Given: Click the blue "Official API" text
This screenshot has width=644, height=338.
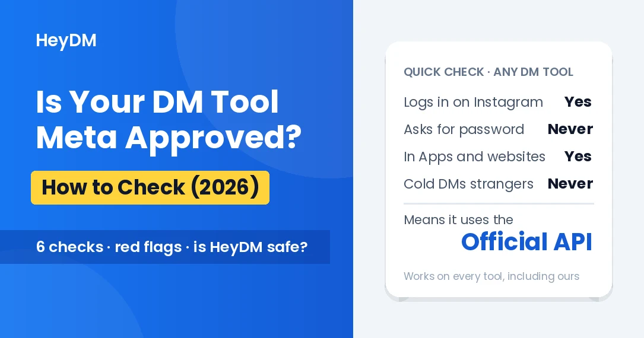Looking at the screenshot, I should pos(526,241).
